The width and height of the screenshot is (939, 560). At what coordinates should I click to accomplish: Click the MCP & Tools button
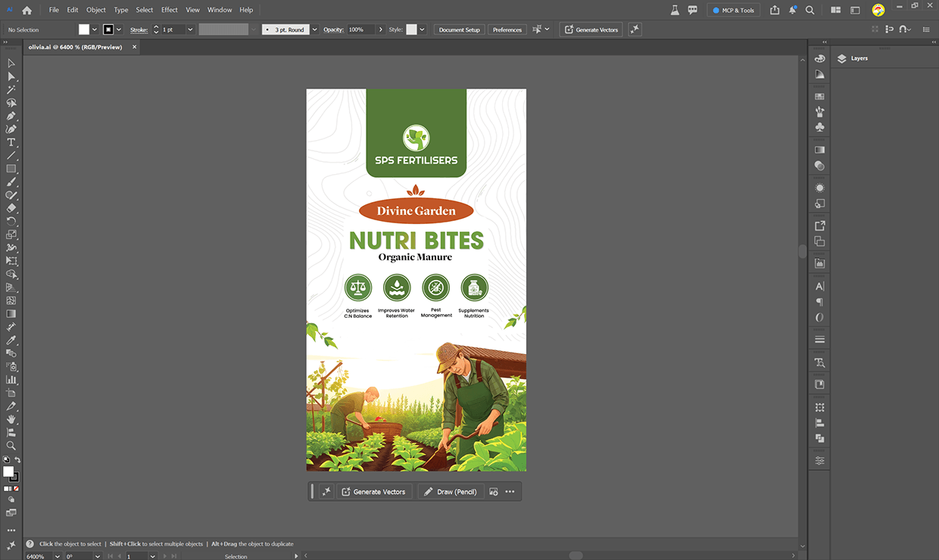coord(733,10)
